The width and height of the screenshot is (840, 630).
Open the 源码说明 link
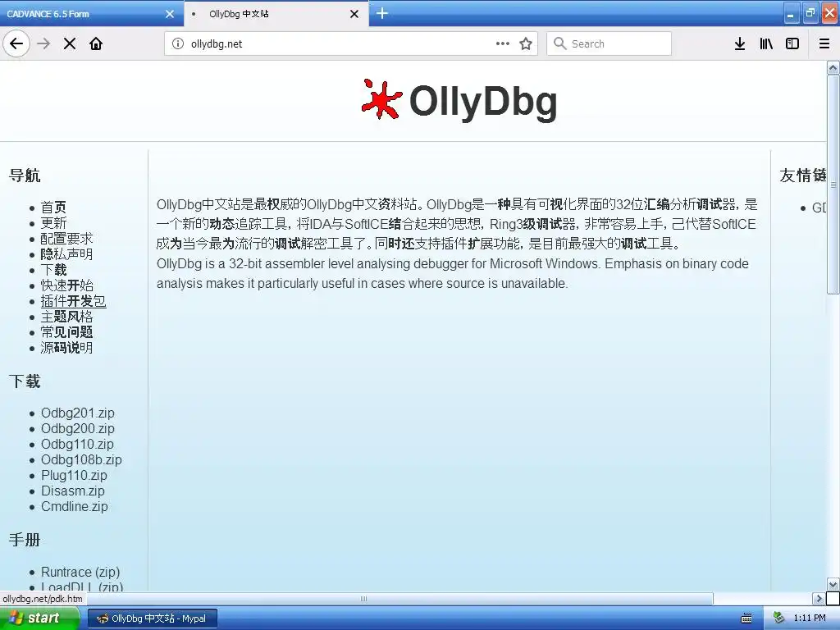67,348
